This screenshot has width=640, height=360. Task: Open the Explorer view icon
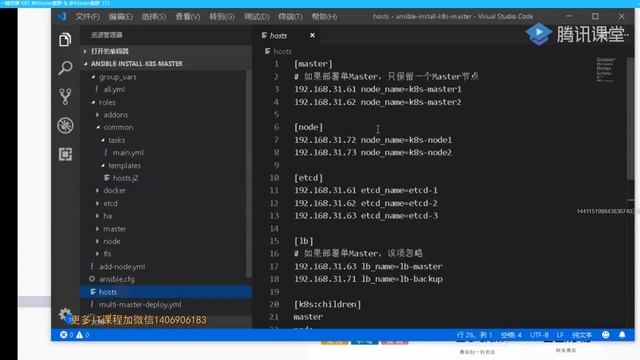click(65, 40)
